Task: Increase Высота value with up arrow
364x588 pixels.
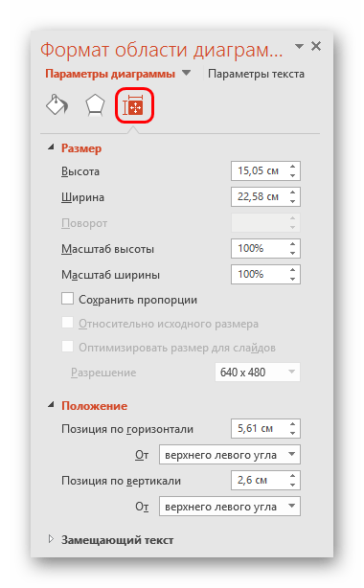Action: [x=293, y=166]
